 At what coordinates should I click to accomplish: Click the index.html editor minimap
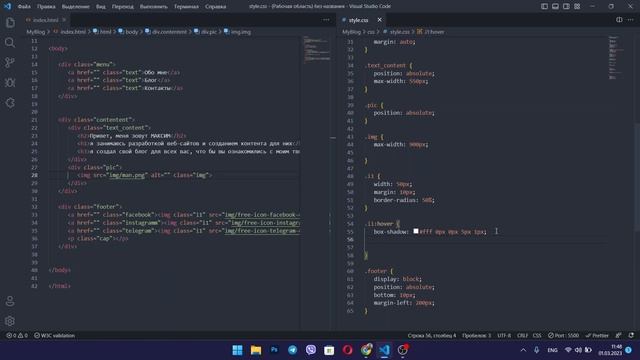click(316, 49)
